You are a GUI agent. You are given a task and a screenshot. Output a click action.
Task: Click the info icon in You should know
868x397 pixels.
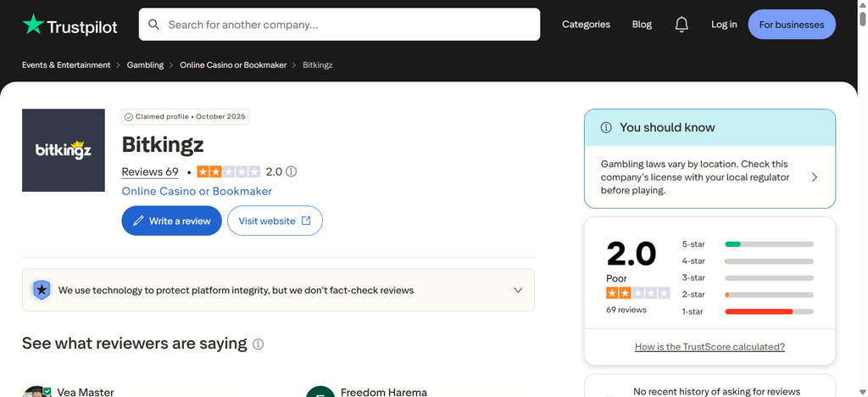pos(606,128)
